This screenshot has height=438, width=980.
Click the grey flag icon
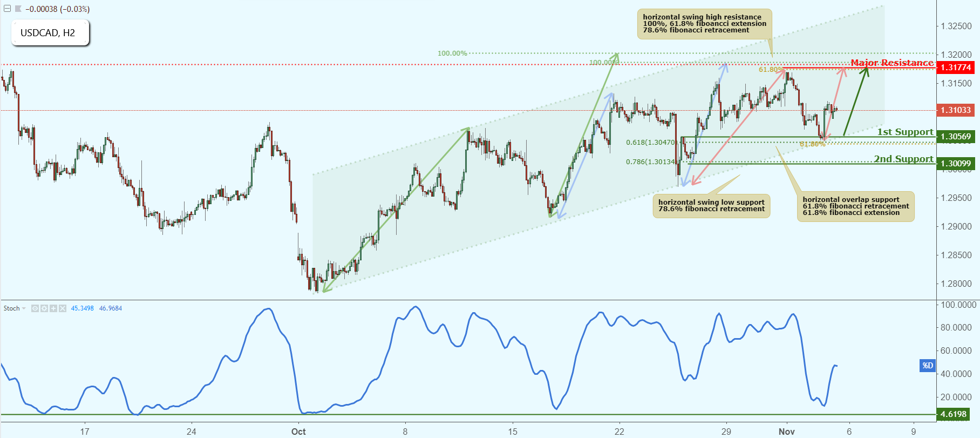pyautogui.click(x=18, y=9)
